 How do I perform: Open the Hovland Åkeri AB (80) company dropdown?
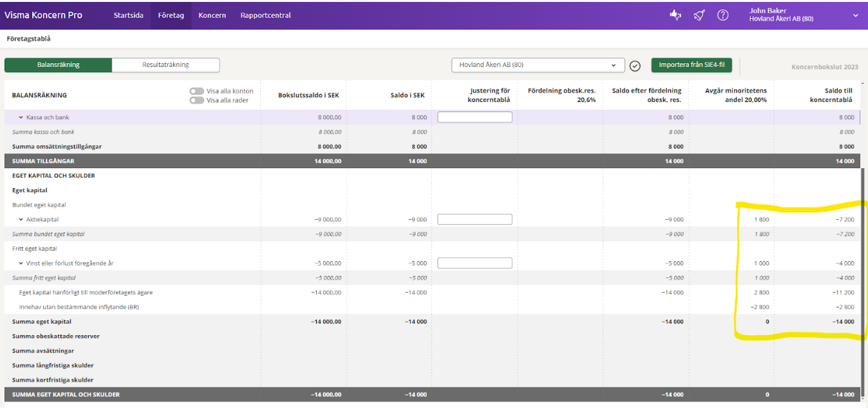(538, 65)
